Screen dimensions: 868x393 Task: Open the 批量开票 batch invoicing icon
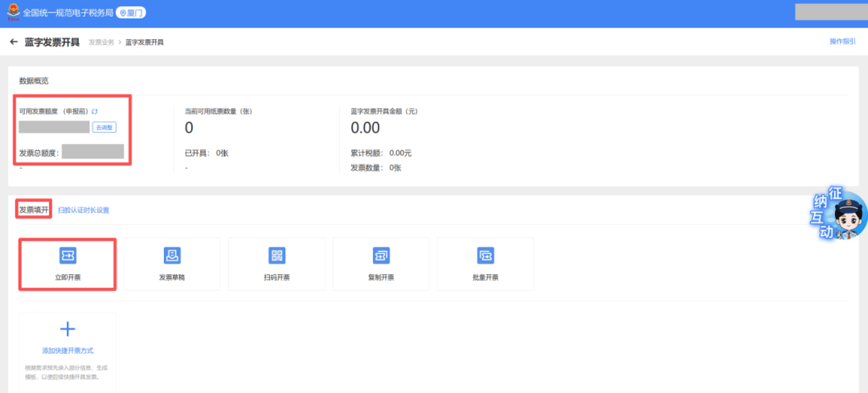485,256
